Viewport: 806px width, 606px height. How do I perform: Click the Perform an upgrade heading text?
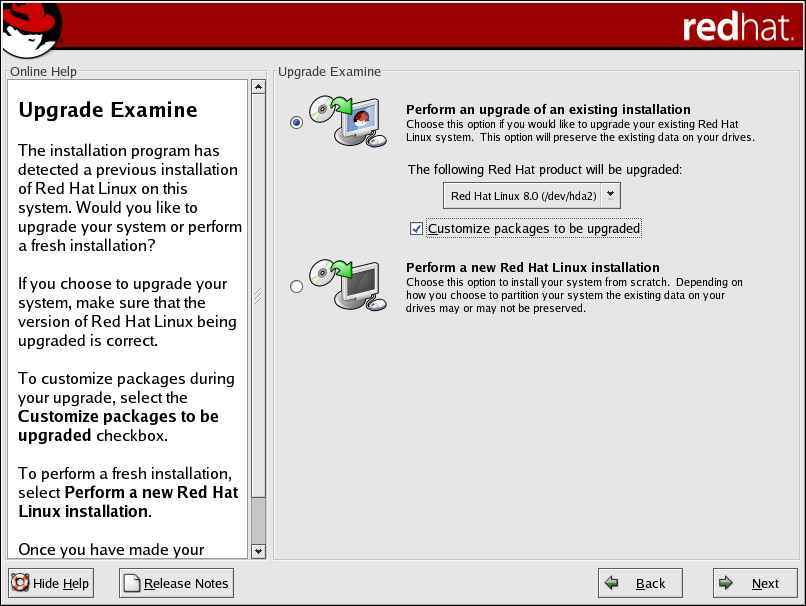pos(548,109)
